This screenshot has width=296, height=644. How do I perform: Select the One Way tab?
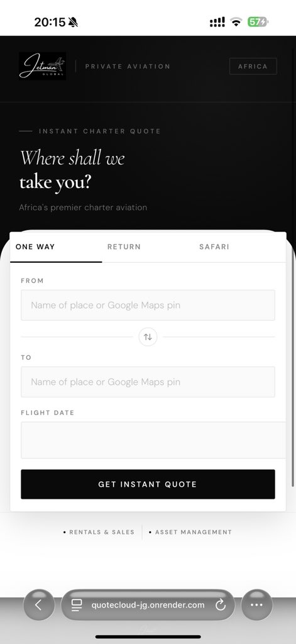point(35,247)
